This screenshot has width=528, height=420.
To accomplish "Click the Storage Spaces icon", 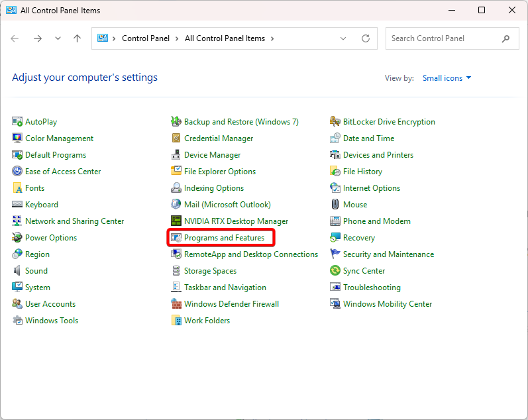I will point(176,270).
